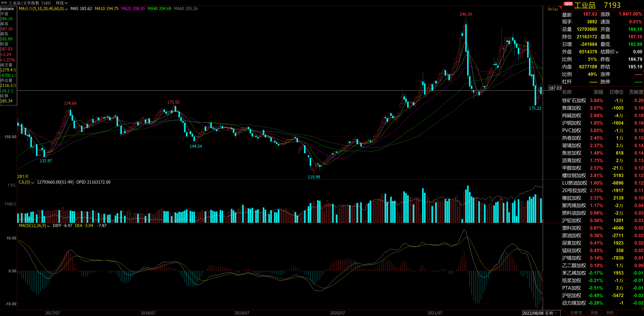The width and height of the screenshot is (644, 316).
Task: Expand the MA组合 indicator dropdown
Action: click(66, 9)
